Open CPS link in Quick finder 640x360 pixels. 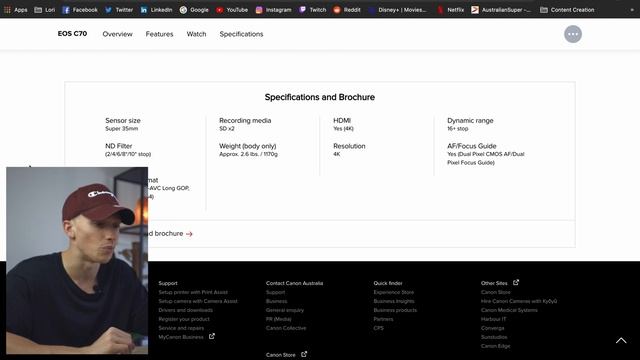pos(378,328)
